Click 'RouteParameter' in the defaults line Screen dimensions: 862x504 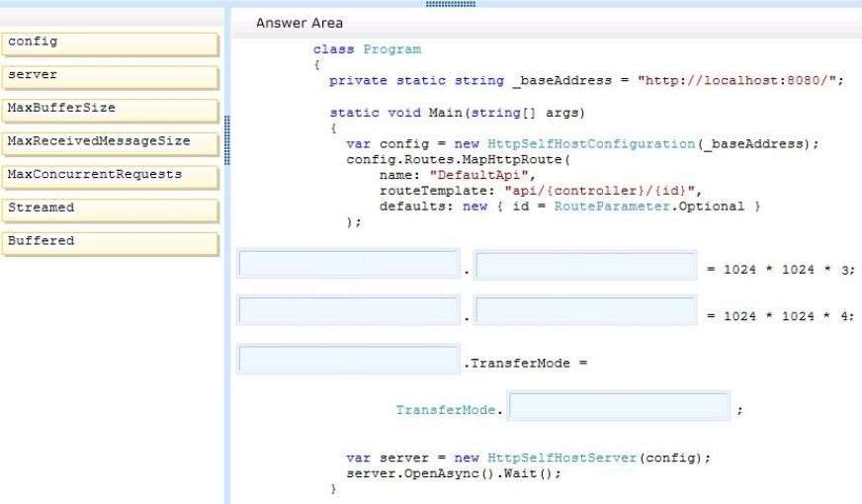click(x=611, y=207)
